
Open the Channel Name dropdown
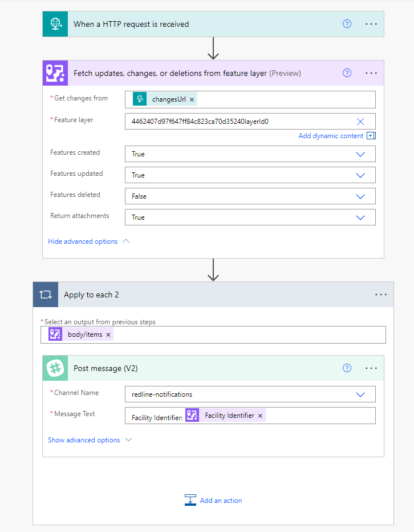click(x=360, y=394)
